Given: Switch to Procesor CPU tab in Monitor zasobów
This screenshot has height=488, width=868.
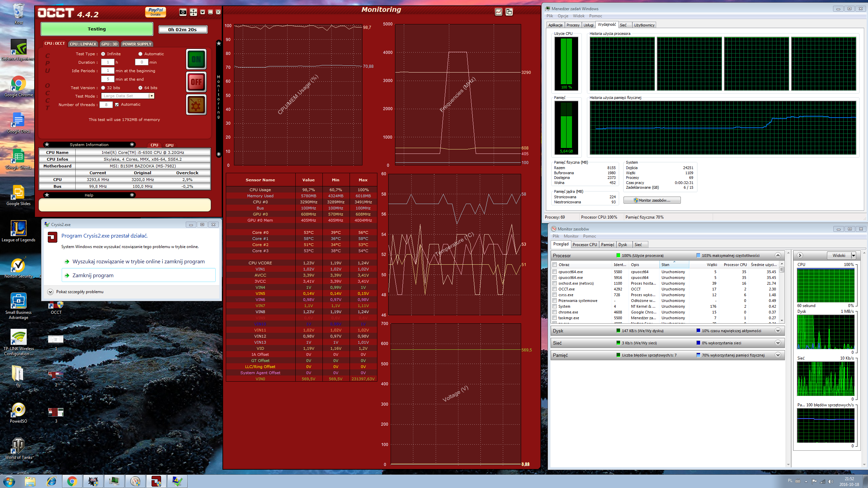Looking at the screenshot, I should [585, 245].
